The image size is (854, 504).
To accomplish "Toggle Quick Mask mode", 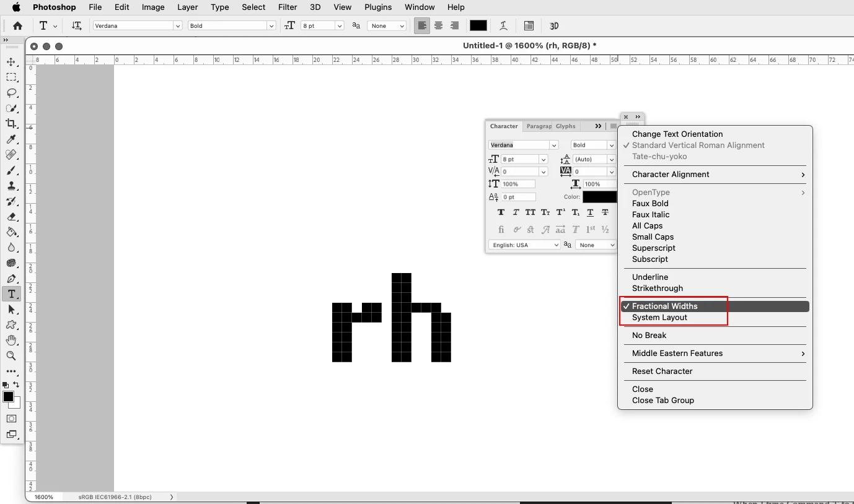I will click(11, 419).
